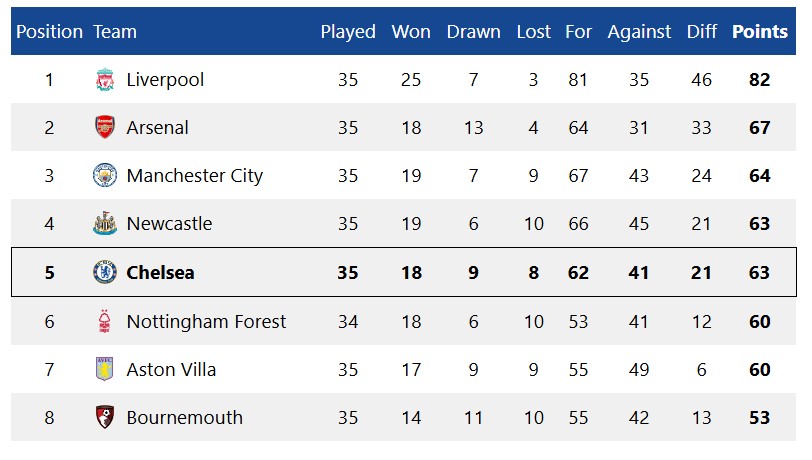Sort by the Played column header
The width and height of the screenshot is (812, 460).
click(348, 32)
